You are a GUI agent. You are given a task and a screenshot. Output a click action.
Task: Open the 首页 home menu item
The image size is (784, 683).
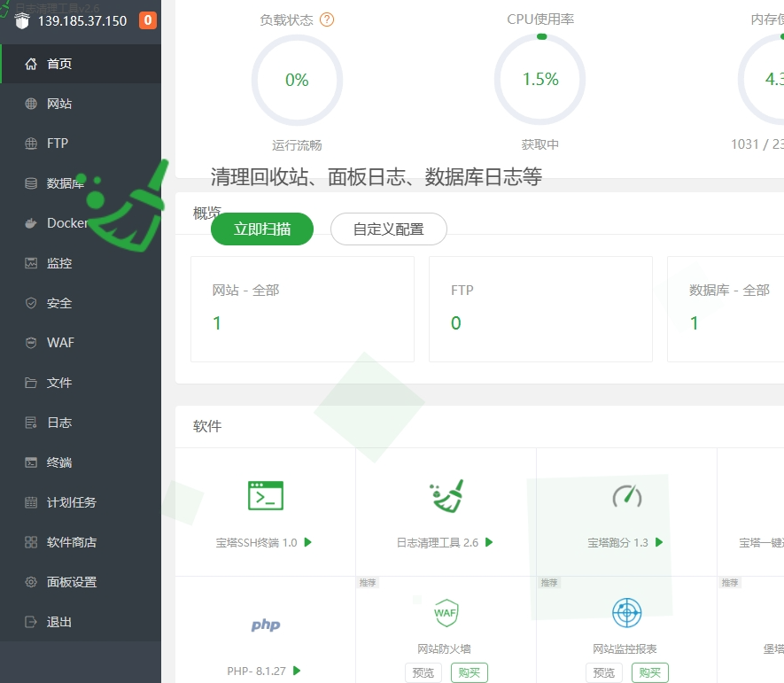click(x=81, y=64)
